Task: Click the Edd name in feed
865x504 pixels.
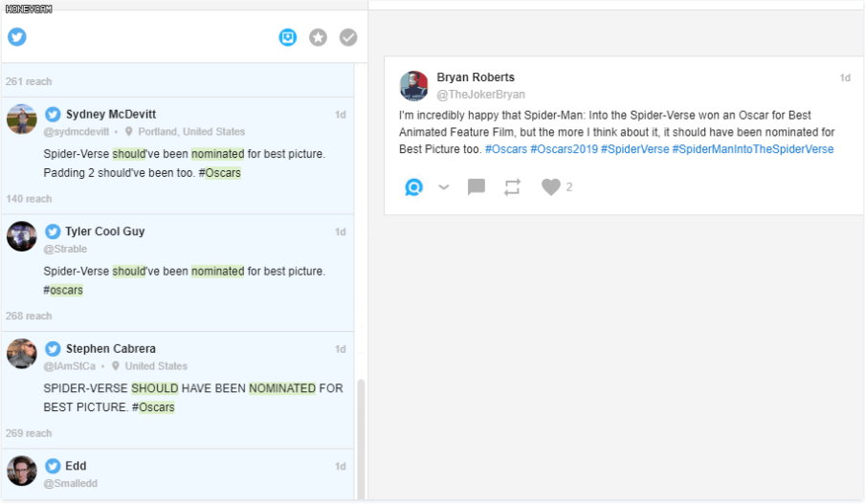Action: (76, 466)
